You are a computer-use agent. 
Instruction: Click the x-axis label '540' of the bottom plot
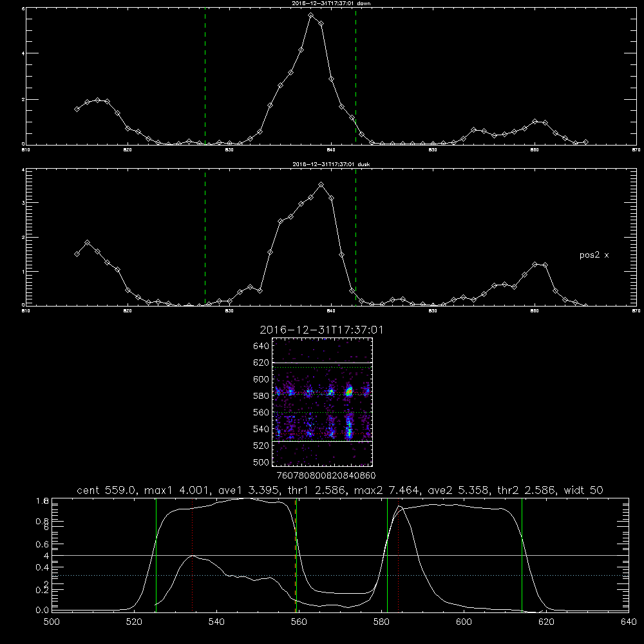click(216, 622)
